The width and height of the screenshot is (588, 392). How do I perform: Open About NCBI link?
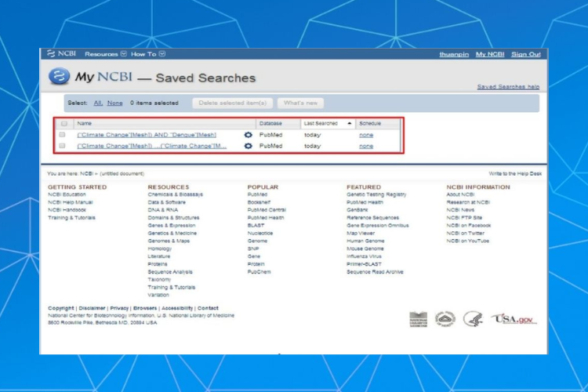tap(460, 194)
